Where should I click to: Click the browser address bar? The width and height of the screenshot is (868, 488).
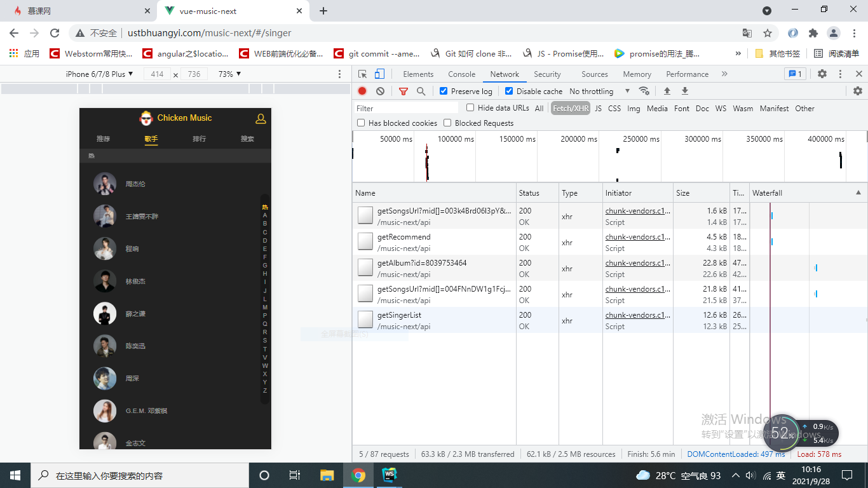point(407,33)
